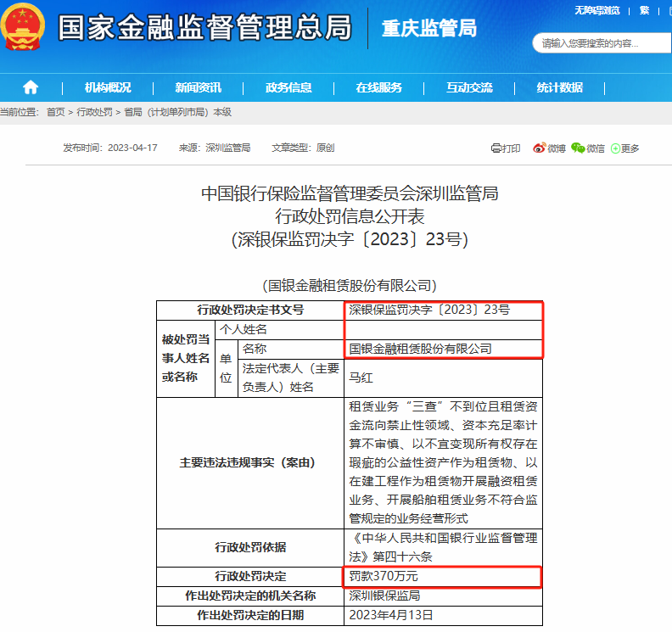Go to 在线服务 section

click(378, 87)
